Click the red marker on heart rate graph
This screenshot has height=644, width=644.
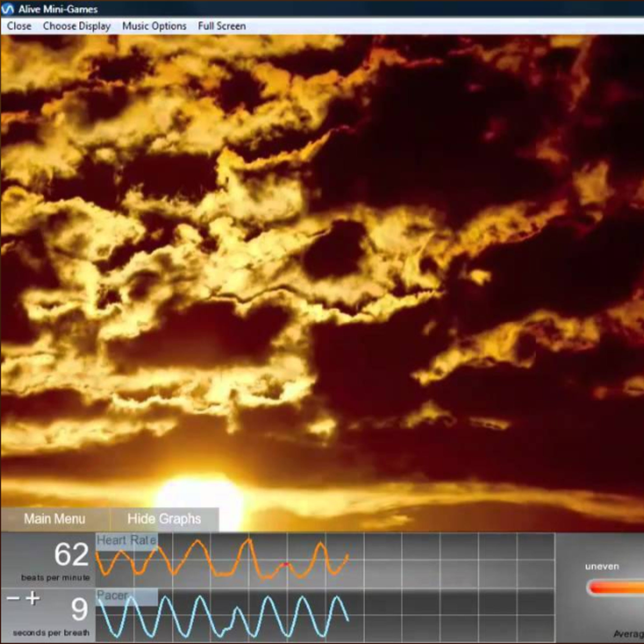tap(285, 564)
